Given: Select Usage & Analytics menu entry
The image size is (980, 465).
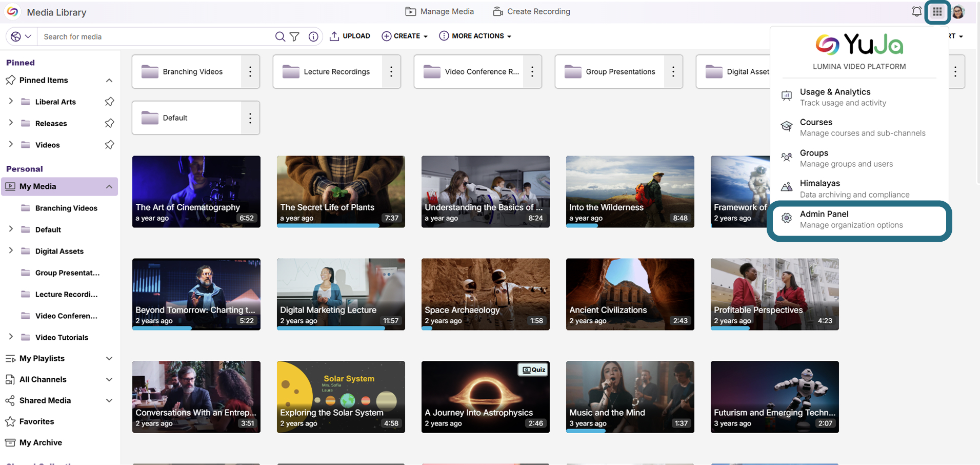Looking at the screenshot, I should pos(859,97).
